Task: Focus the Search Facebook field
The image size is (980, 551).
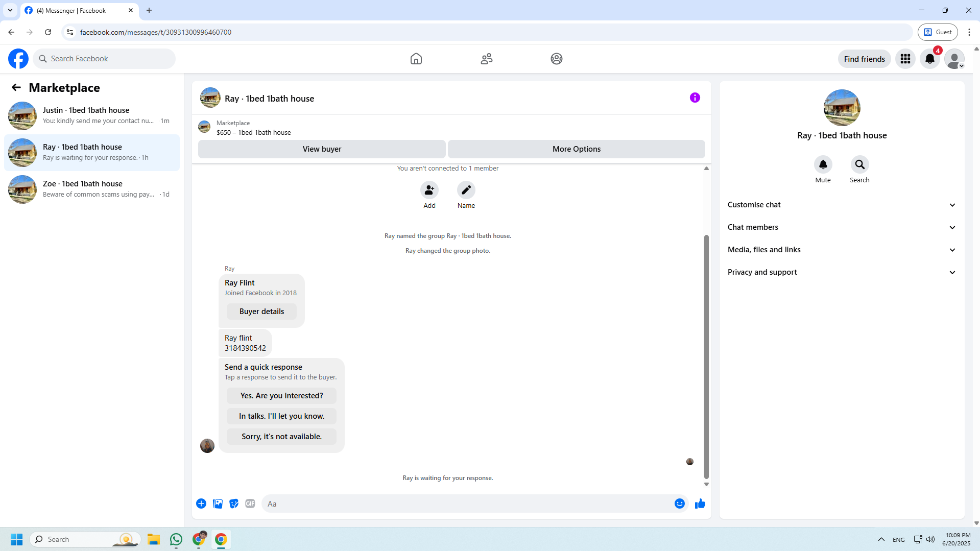Action: (x=104, y=59)
